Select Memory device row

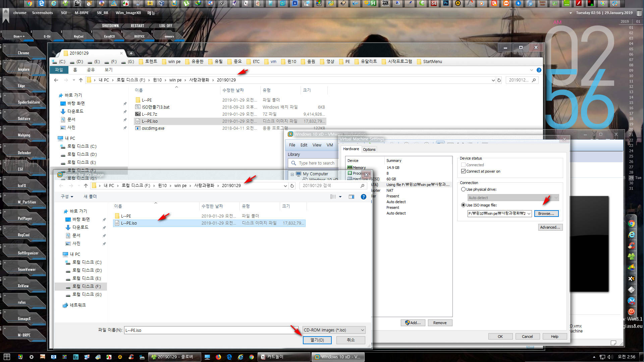[x=398, y=168]
